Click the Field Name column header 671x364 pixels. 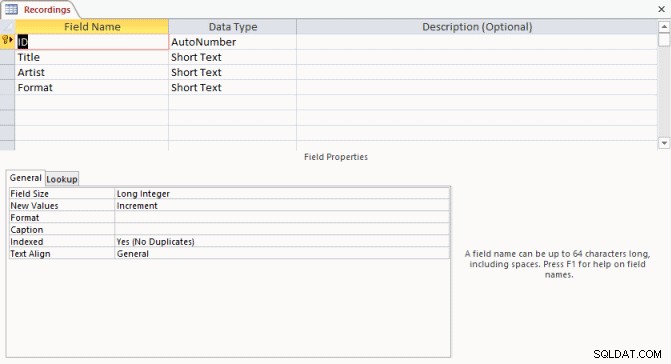click(x=92, y=27)
